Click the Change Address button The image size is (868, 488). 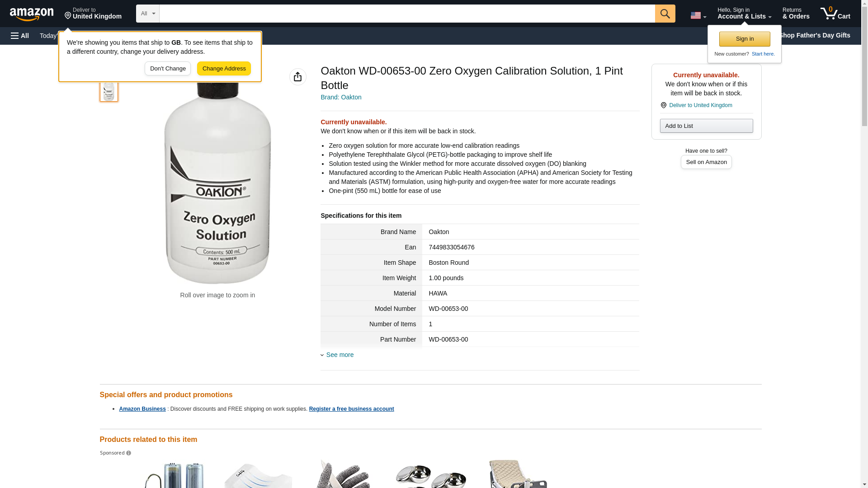(224, 69)
